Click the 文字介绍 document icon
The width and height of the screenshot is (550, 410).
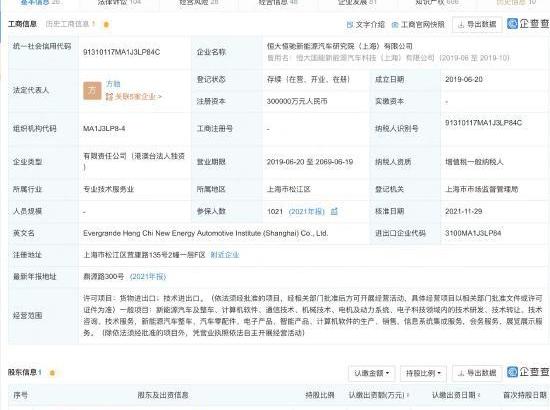click(x=349, y=25)
